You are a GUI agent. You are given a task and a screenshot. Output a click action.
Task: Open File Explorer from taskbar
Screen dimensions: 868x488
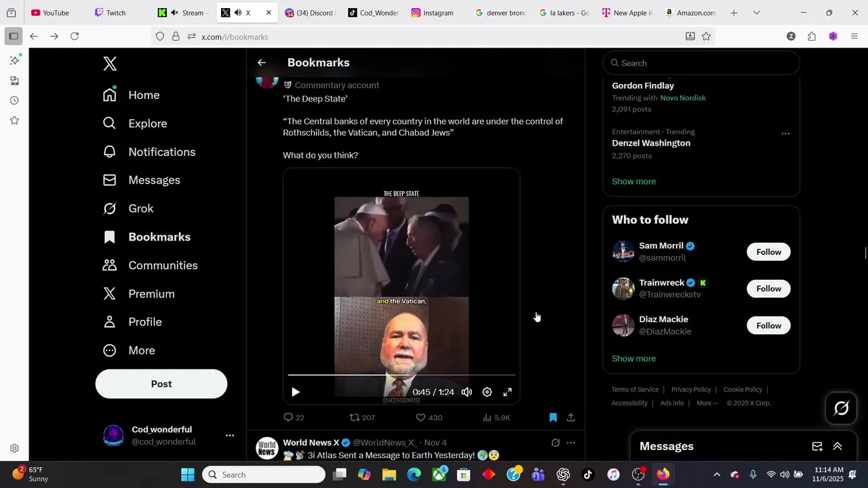point(389,474)
